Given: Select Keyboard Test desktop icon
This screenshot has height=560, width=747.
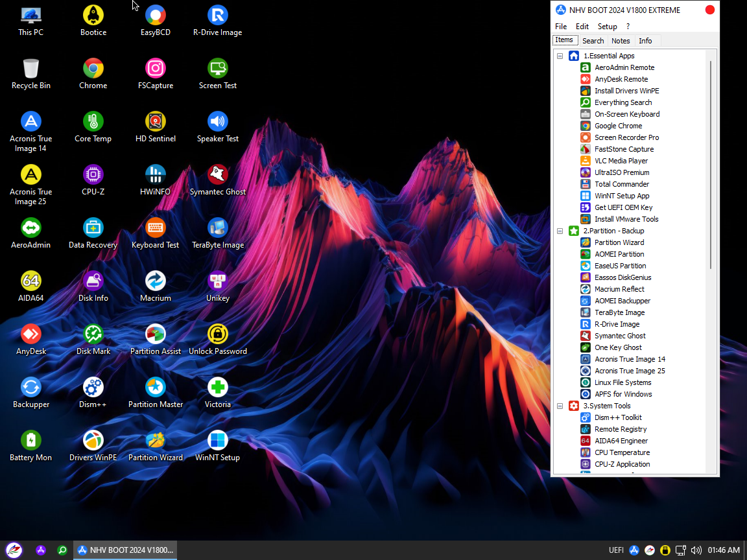Looking at the screenshot, I should click(x=156, y=234).
